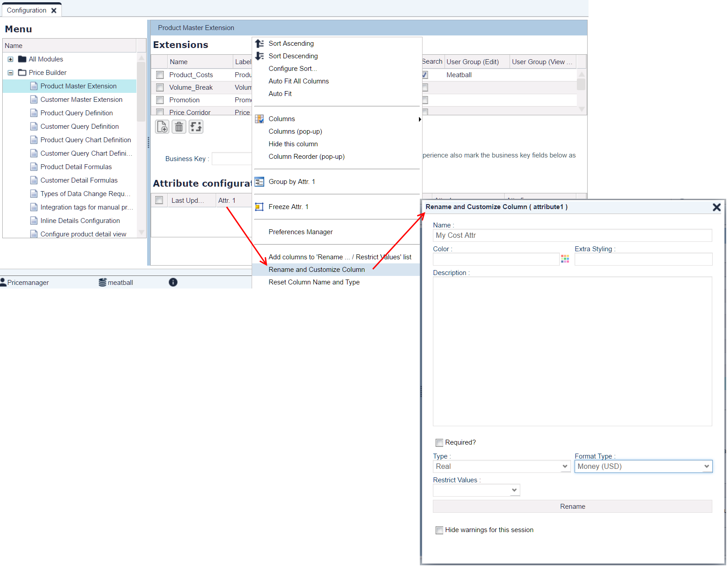Close the Rename and Customize Column dialog
Image resolution: width=728 pixels, height=568 pixels.
[716, 207]
